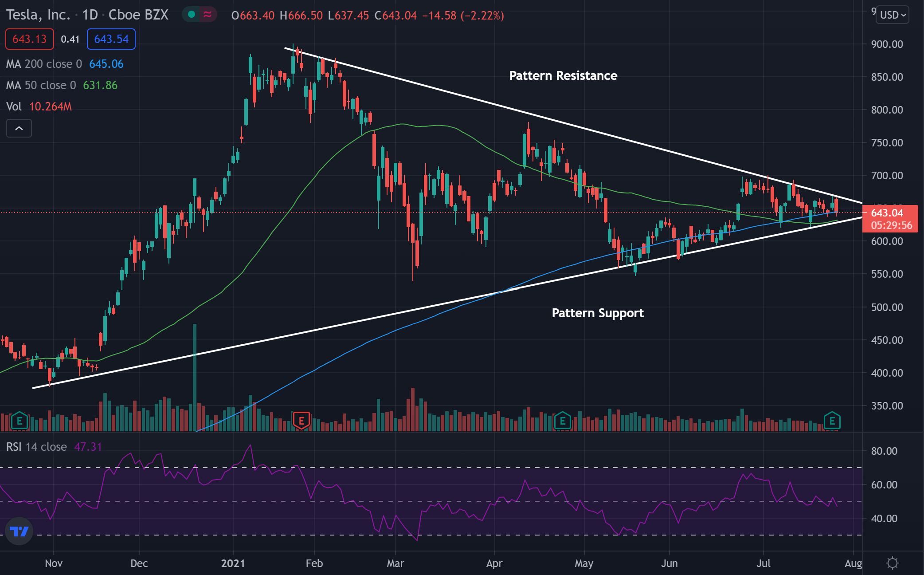The height and width of the screenshot is (575, 924).
Task: Open the USD currency dropdown
Action: tap(893, 15)
